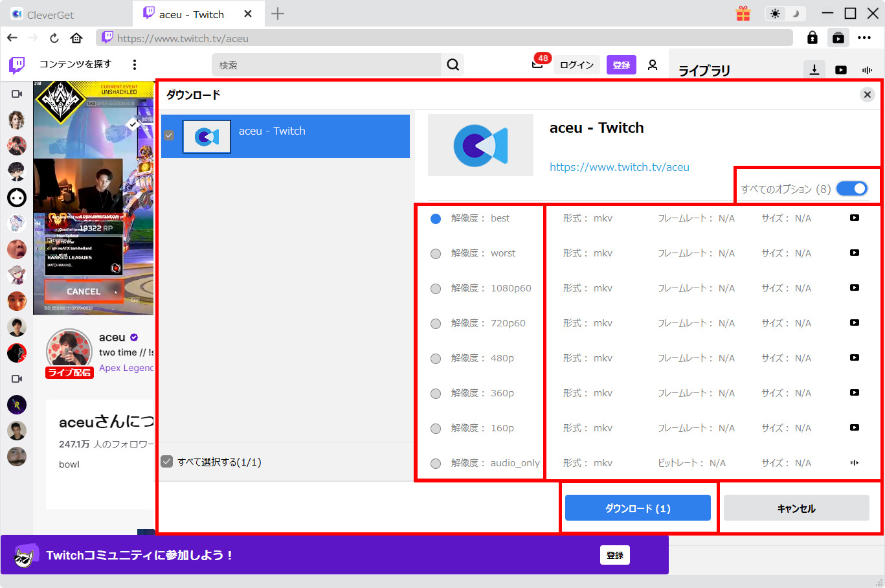Switch to the library video tab
This screenshot has height=588, width=885.
point(841,70)
